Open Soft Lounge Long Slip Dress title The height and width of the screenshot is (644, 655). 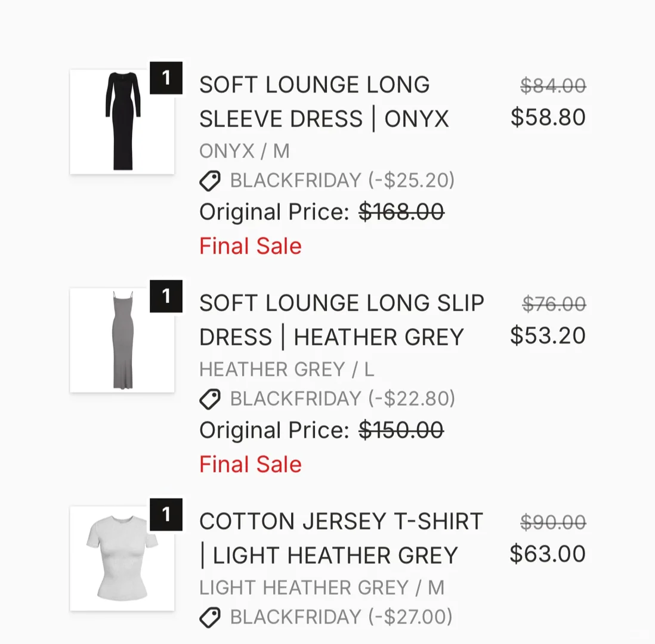click(x=341, y=320)
